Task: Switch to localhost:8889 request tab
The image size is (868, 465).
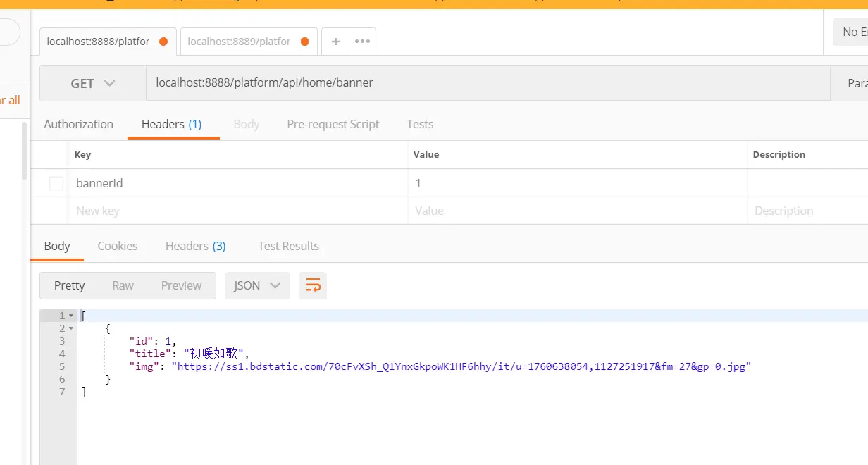Action: pos(248,42)
